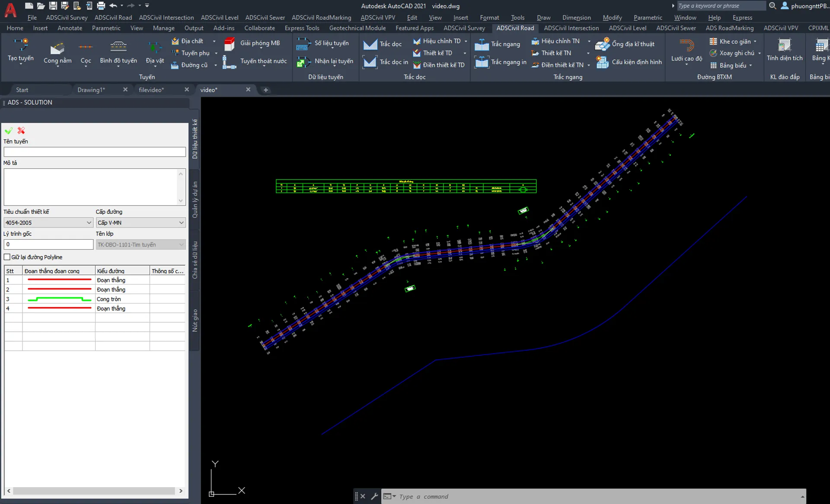Screen dimensions: 830x504
Task: Click Lưới cao độ elevation grid icon
Action: (x=686, y=45)
